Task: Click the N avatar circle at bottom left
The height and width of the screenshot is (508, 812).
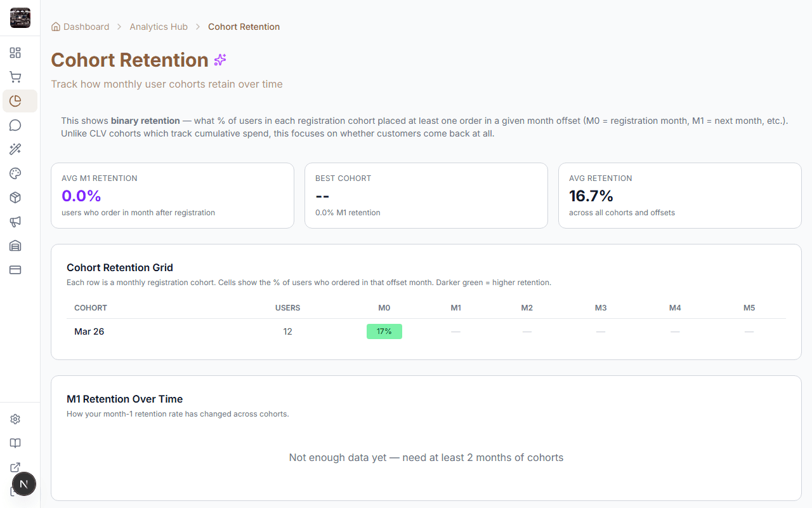Action: coord(24,484)
